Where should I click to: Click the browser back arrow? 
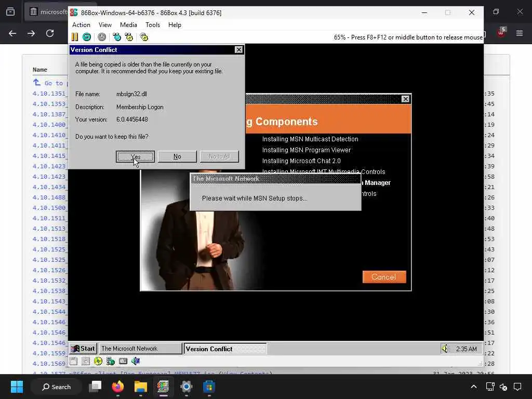click(x=12, y=33)
